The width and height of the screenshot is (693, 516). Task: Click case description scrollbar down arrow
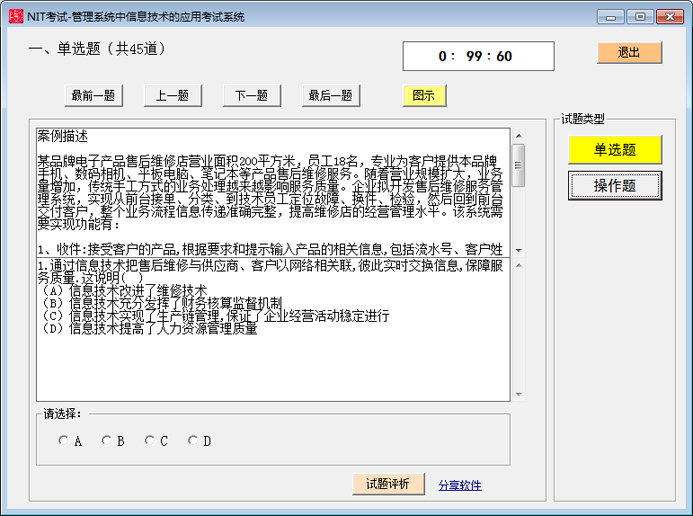518,249
